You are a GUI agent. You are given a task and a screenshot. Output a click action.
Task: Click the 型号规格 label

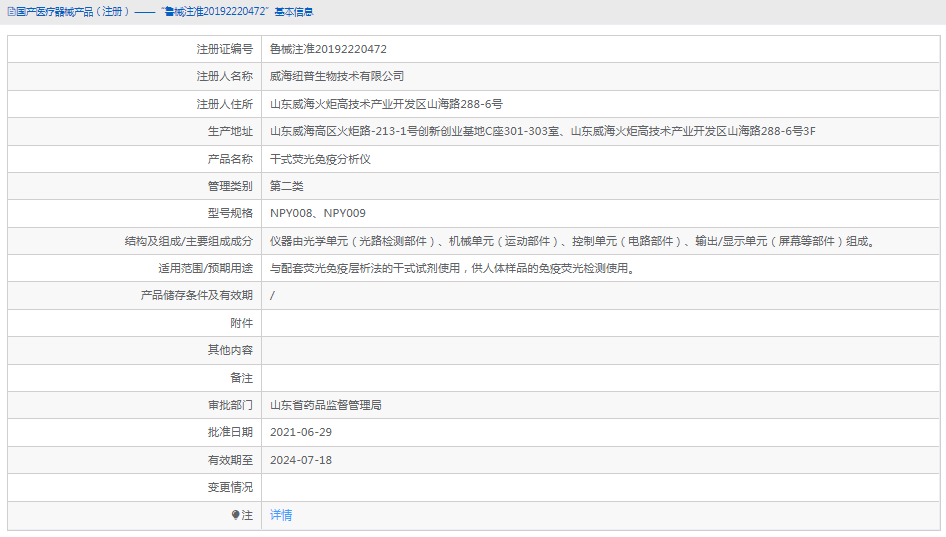point(230,214)
